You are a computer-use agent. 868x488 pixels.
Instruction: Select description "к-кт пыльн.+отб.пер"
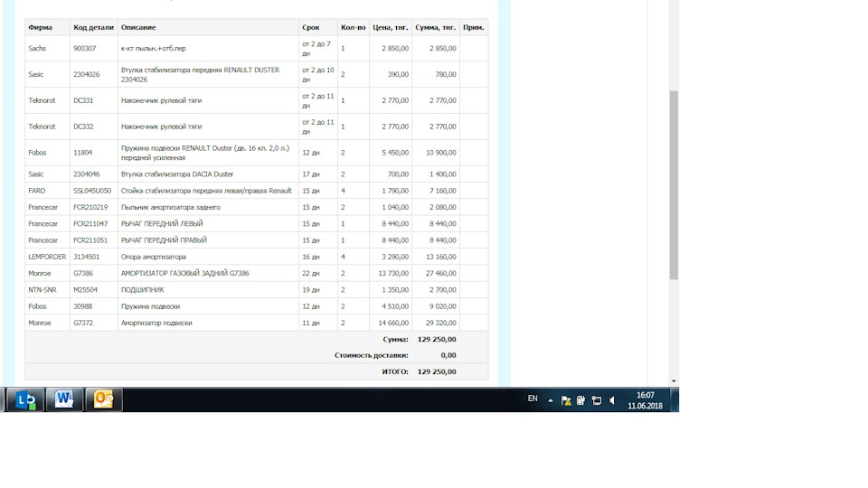point(154,48)
